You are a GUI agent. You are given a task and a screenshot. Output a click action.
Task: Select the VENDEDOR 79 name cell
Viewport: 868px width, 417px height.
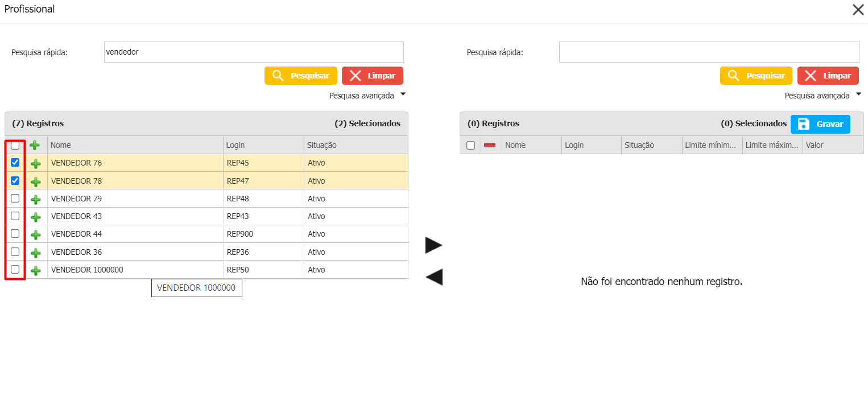point(135,199)
